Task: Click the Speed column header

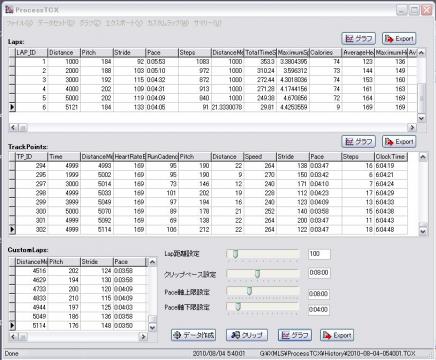Action: tap(260, 157)
